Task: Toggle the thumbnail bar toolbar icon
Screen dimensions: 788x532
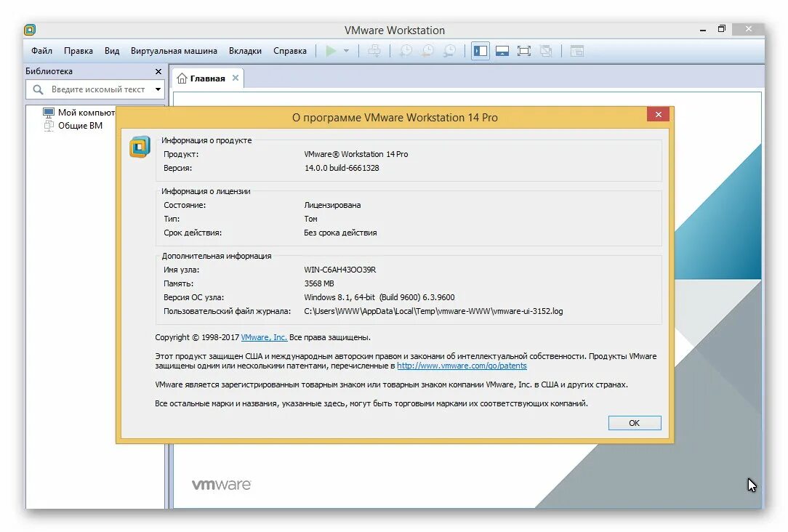Action: [502, 51]
